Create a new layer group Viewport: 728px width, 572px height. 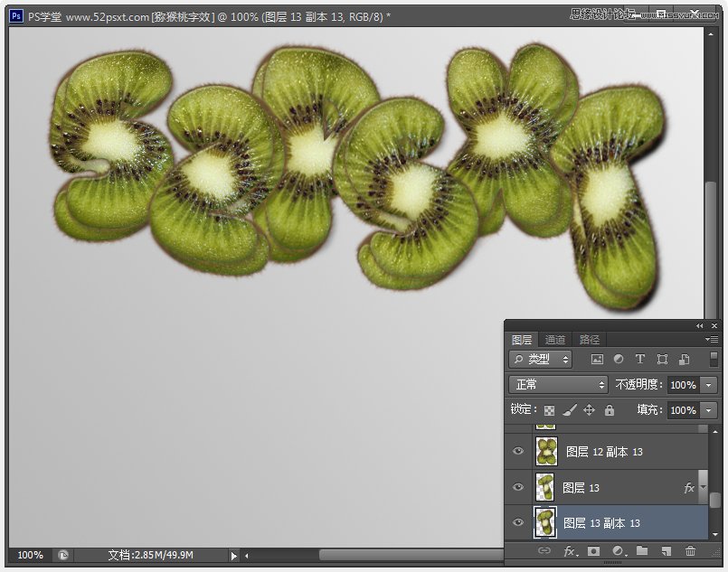click(x=641, y=551)
